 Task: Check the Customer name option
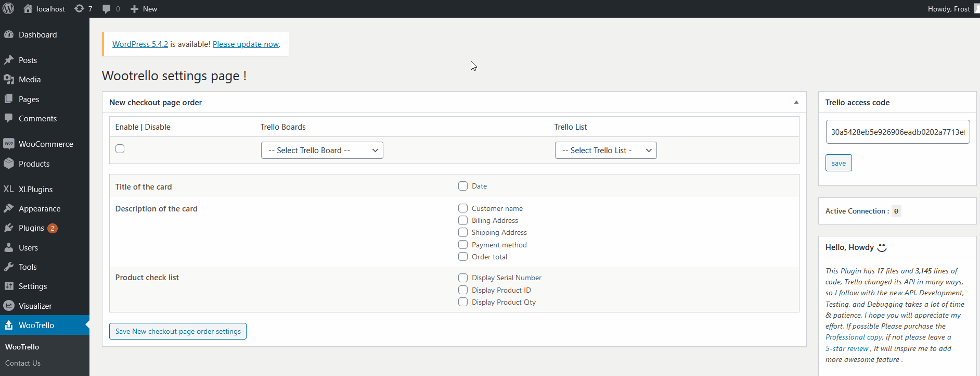click(x=463, y=208)
